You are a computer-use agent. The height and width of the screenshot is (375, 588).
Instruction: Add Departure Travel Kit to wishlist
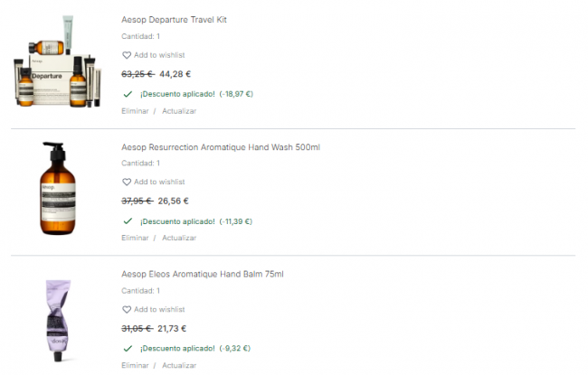[159, 55]
